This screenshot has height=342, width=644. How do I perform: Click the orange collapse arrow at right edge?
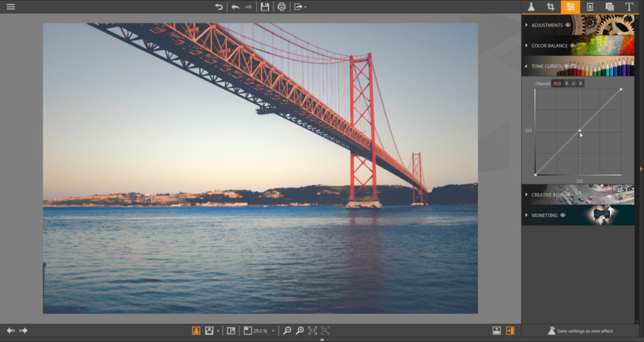642,169
